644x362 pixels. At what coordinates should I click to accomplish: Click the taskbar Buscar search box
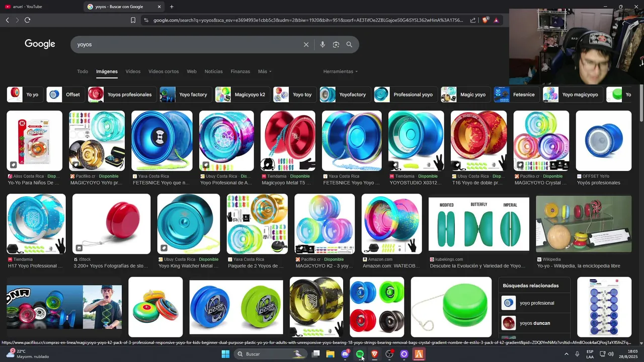pyautogui.click(x=270, y=354)
